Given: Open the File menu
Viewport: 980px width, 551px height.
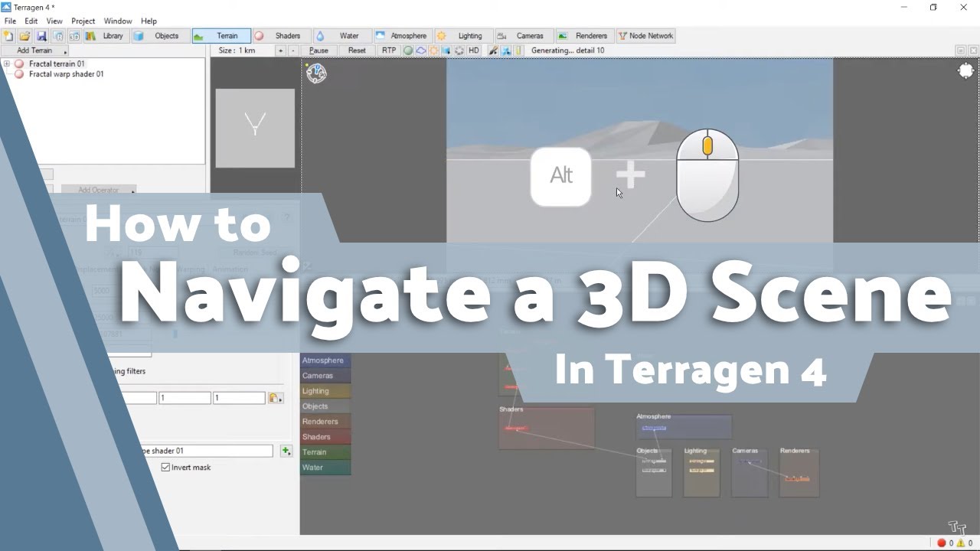Looking at the screenshot, I should tap(11, 21).
